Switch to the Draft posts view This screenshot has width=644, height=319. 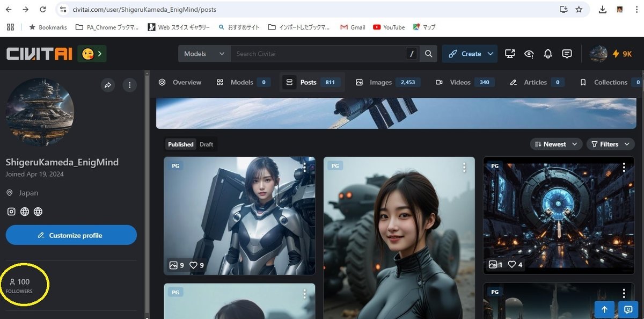[x=206, y=144]
